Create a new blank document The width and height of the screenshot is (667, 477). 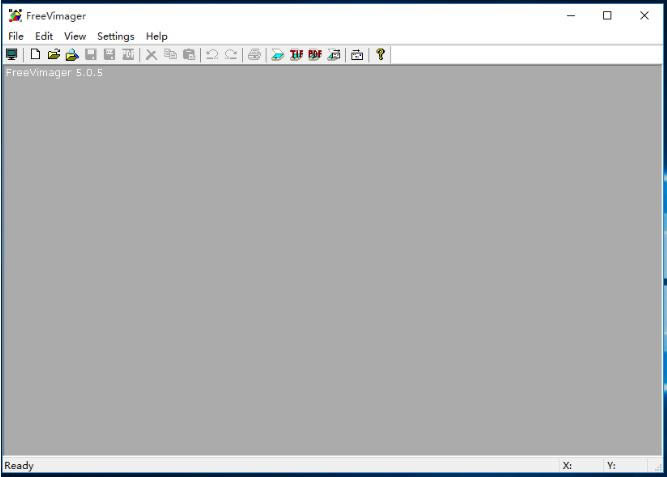coord(35,54)
